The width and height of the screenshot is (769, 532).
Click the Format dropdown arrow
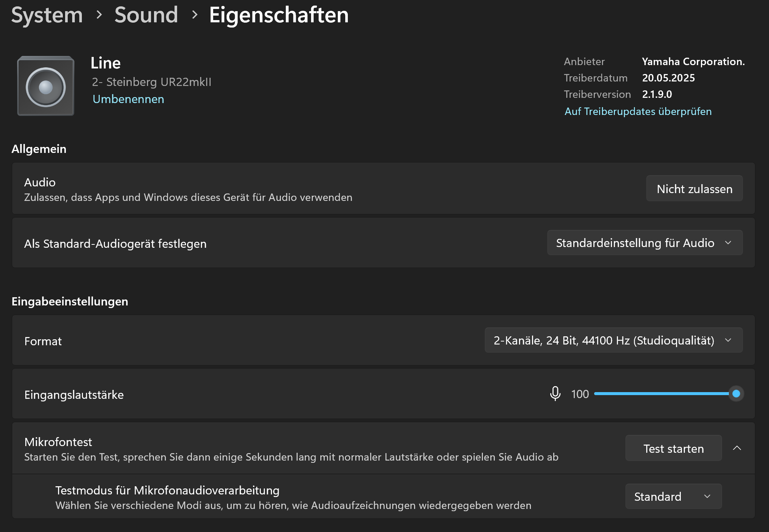[x=728, y=340]
